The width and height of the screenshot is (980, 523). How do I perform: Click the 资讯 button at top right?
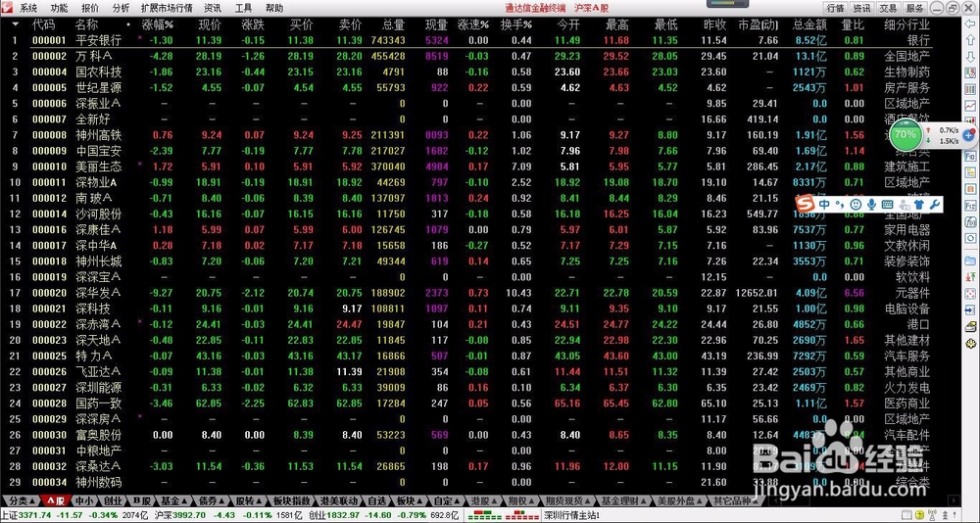(x=861, y=8)
